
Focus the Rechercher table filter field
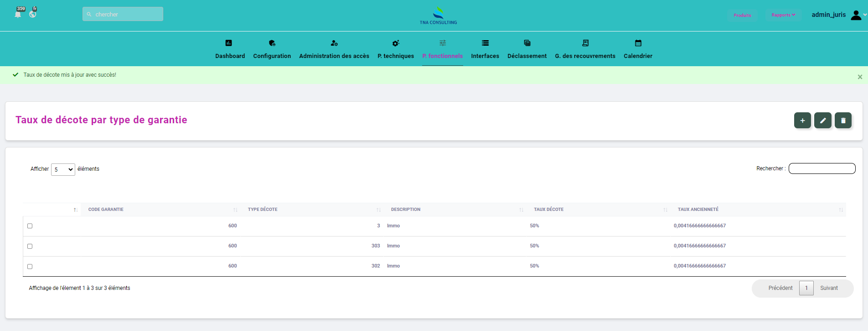click(x=821, y=168)
